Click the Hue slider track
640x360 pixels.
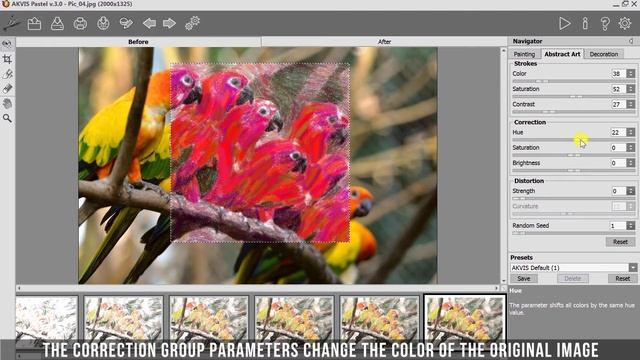point(573,140)
